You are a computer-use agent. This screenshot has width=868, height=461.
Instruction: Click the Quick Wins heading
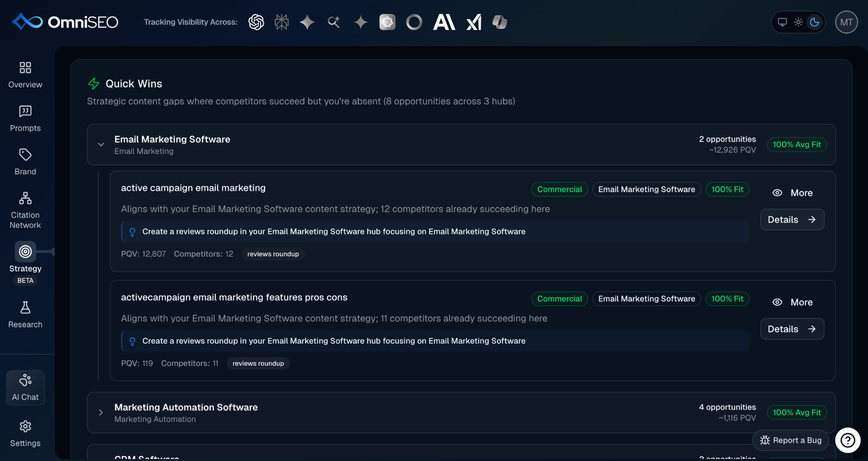(134, 84)
